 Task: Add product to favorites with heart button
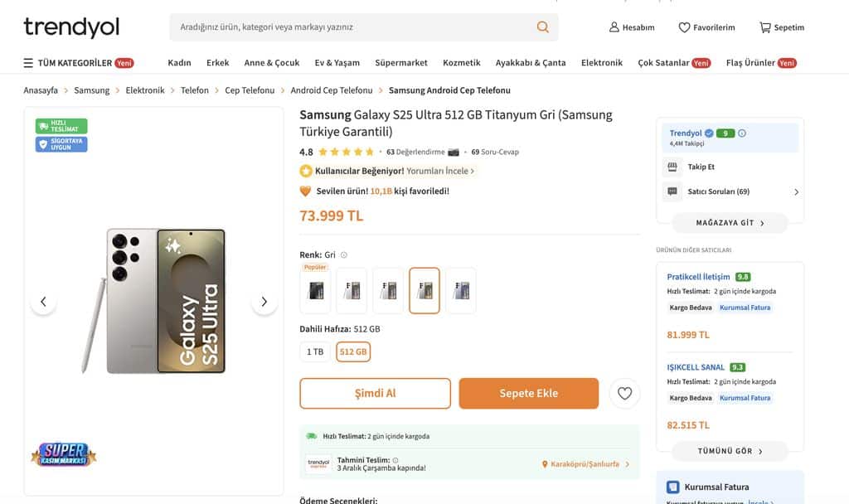(x=624, y=394)
